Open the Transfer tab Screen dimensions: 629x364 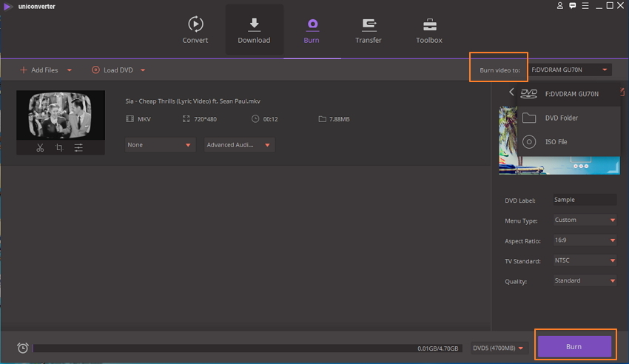pos(369,30)
